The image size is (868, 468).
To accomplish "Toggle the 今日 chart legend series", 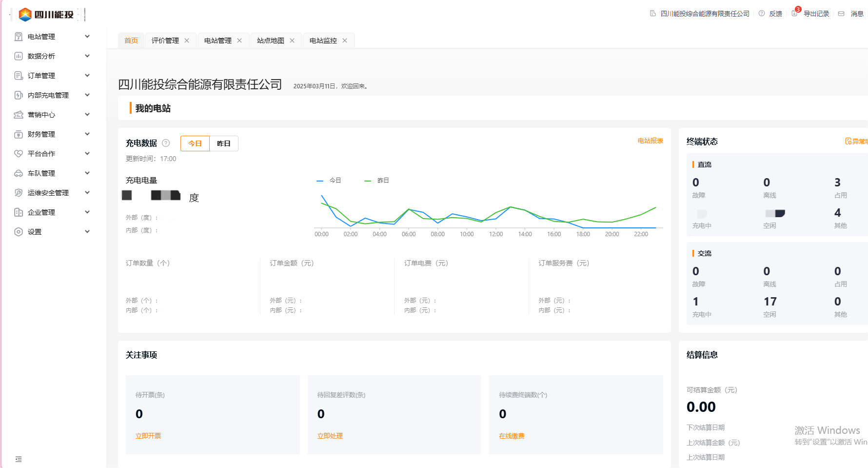I will [x=329, y=181].
